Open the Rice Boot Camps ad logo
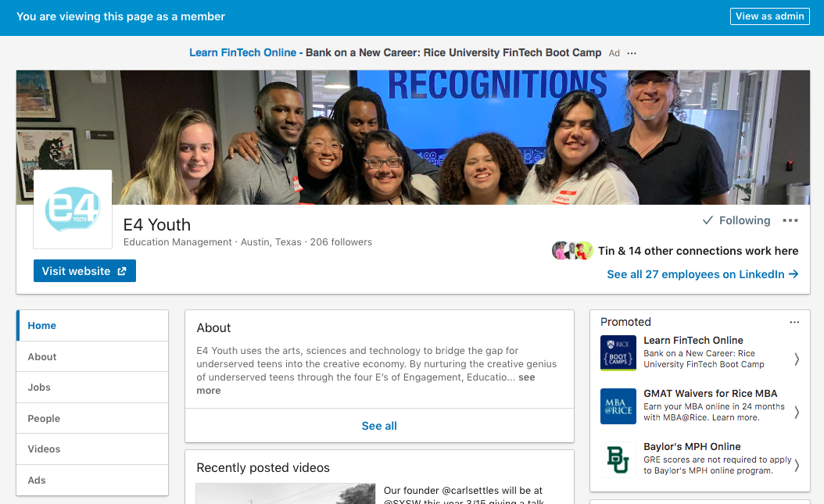 point(618,353)
